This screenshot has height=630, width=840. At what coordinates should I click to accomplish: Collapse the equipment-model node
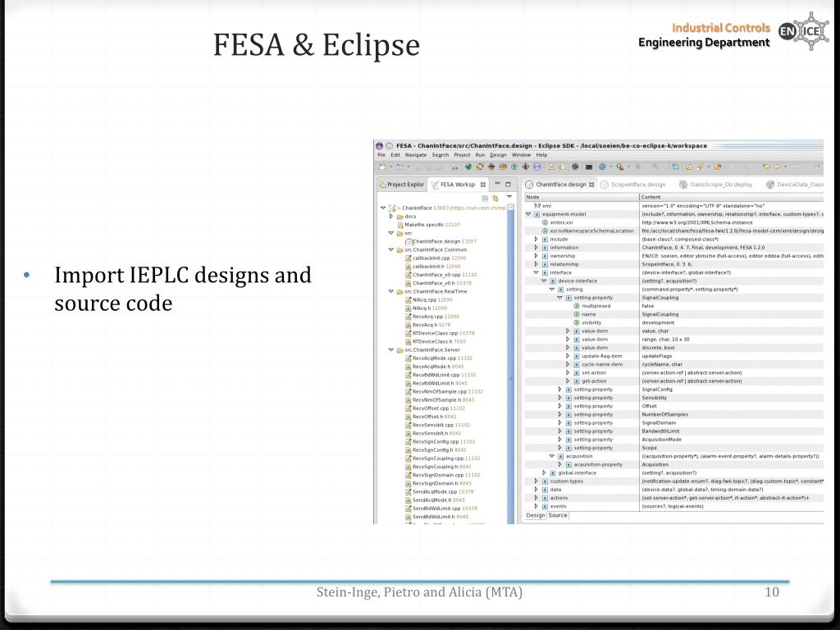[528, 214]
